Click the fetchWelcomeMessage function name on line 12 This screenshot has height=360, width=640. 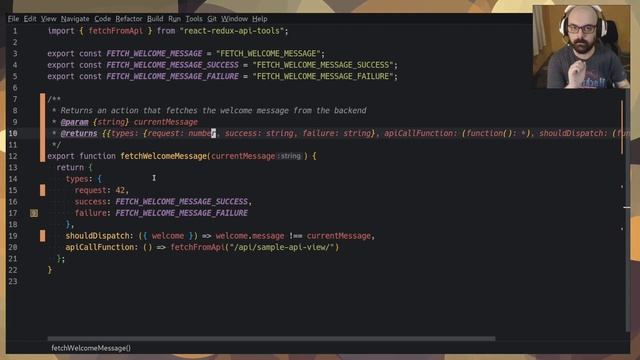click(x=164, y=156)
